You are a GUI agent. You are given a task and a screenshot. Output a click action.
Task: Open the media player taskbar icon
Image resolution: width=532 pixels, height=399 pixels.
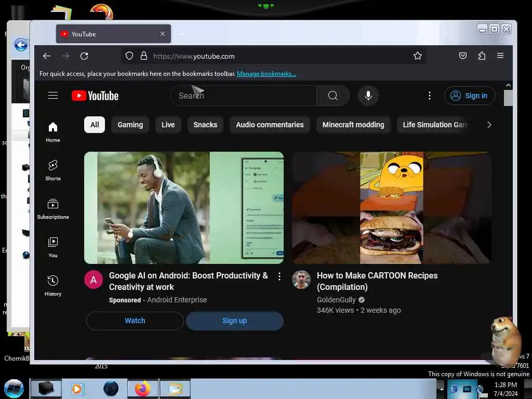[x=77, y=389]
